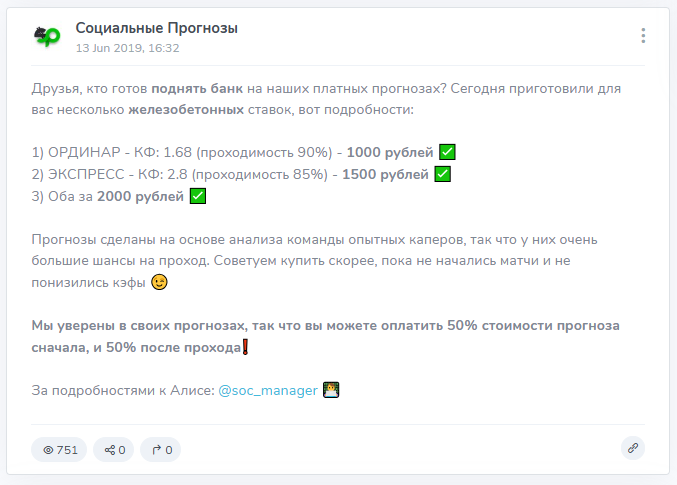The width and height of the screenshot is (677, 485).
Task: Click the green checkmark after 2000 рублей
Action: click(198, 196)
